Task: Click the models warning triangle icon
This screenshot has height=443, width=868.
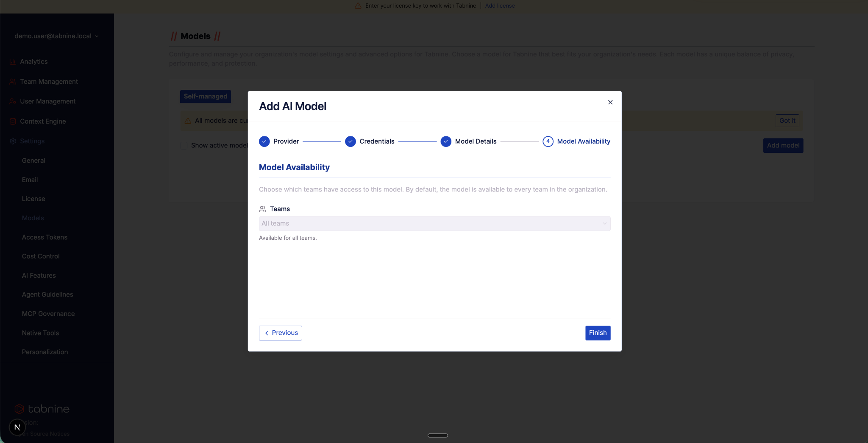Action: [x=188, y=121]
